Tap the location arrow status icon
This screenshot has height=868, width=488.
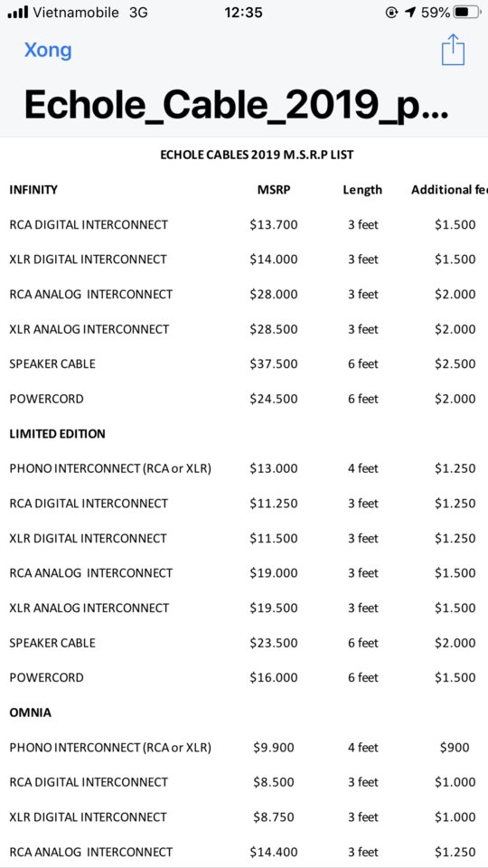[x=410, y=12]
